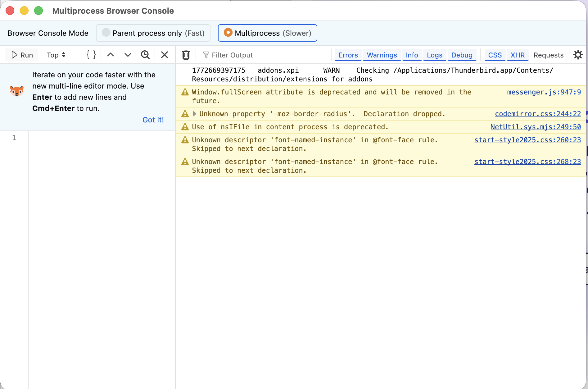The width and height of the screenshot is (588, 389).
Task: Open the messenger.js:947:9 source link
Action: pyautogui.click(x=544, y=92)
